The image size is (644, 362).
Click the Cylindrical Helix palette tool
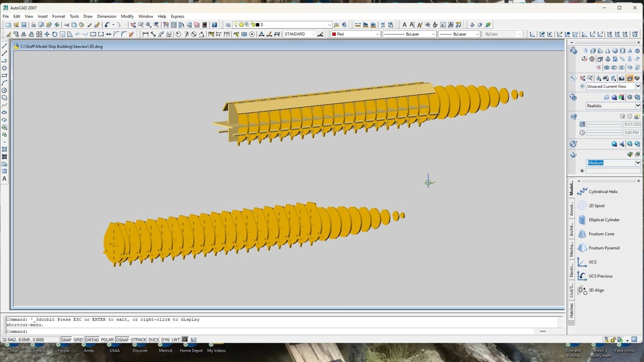[597, 192]
